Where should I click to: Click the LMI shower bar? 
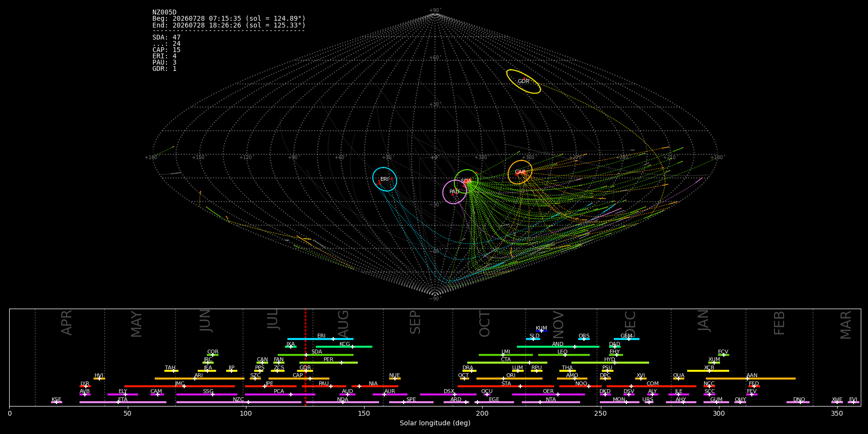506,355
